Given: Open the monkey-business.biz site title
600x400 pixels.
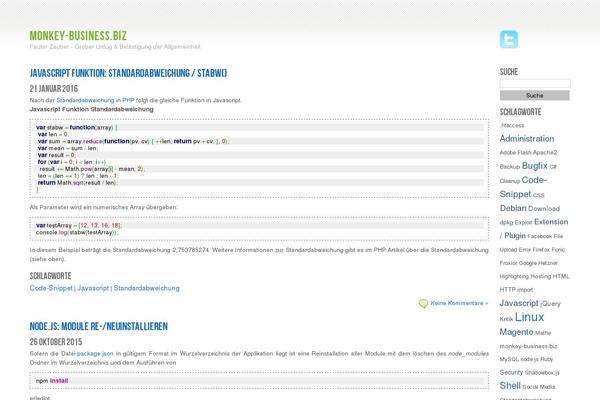Looking at the screenshot, I should coord(78,36).
